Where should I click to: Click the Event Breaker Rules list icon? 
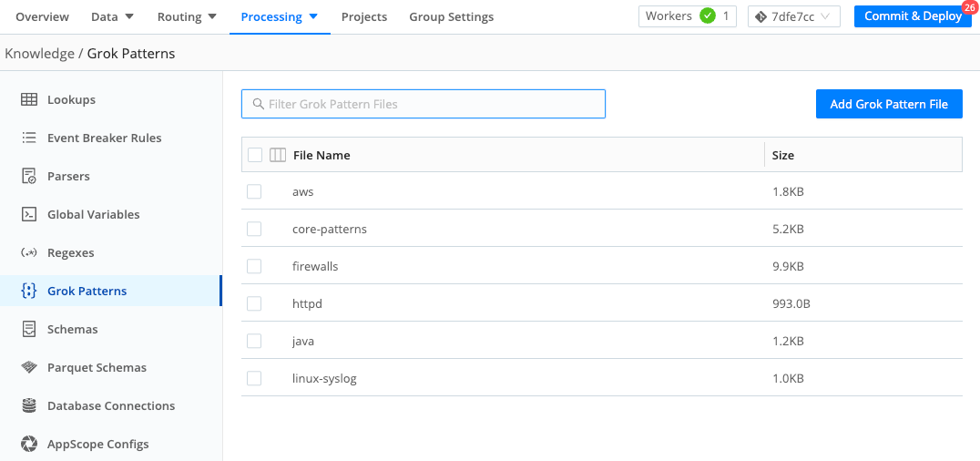29,138
